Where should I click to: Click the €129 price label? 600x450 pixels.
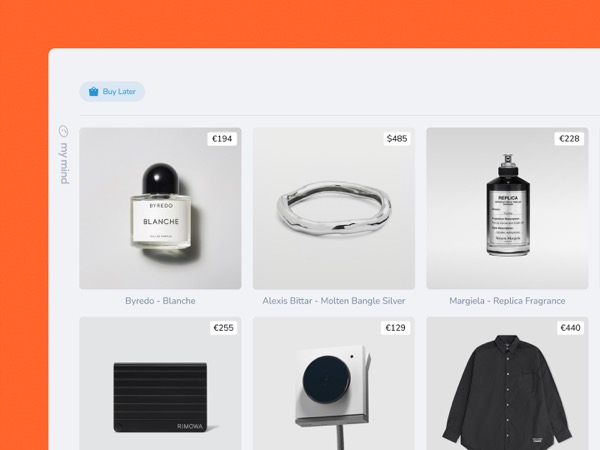click(395, 328)
